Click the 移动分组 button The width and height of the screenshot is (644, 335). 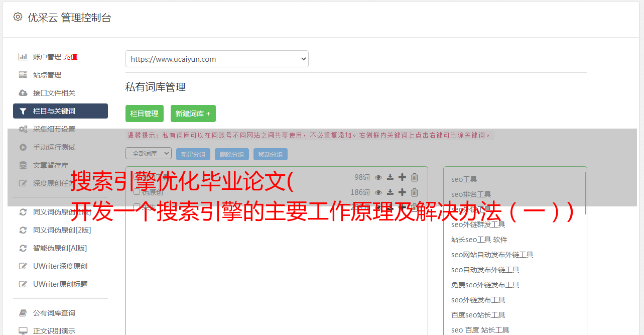click(271, 154)
